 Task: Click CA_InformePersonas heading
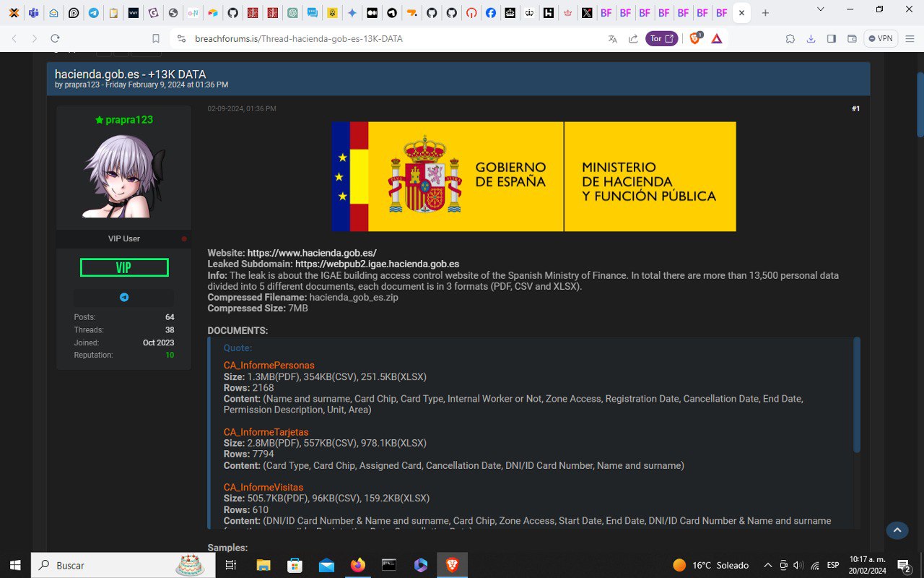(269, 365)
